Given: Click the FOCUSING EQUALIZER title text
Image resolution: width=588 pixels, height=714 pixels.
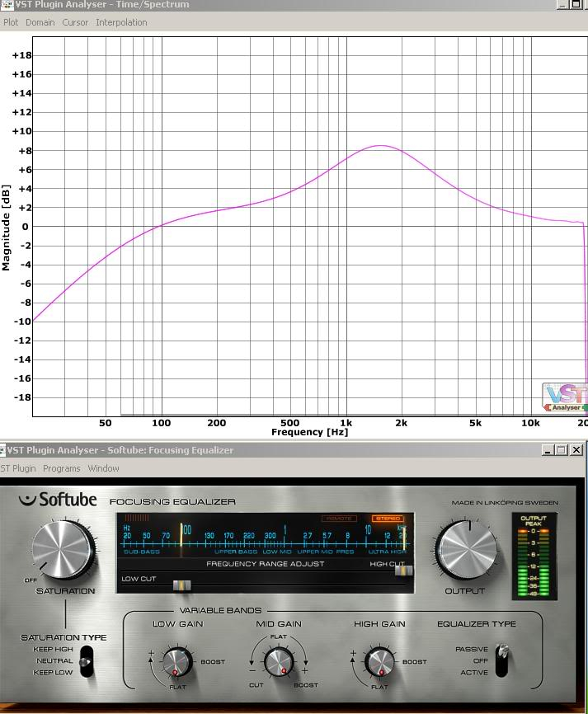Looking at the screenshot, I should tap(172, 501).
